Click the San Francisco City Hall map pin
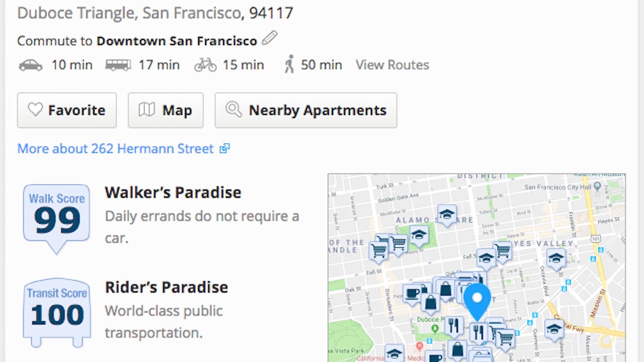The image size is (644, 362). pos(597,187)
